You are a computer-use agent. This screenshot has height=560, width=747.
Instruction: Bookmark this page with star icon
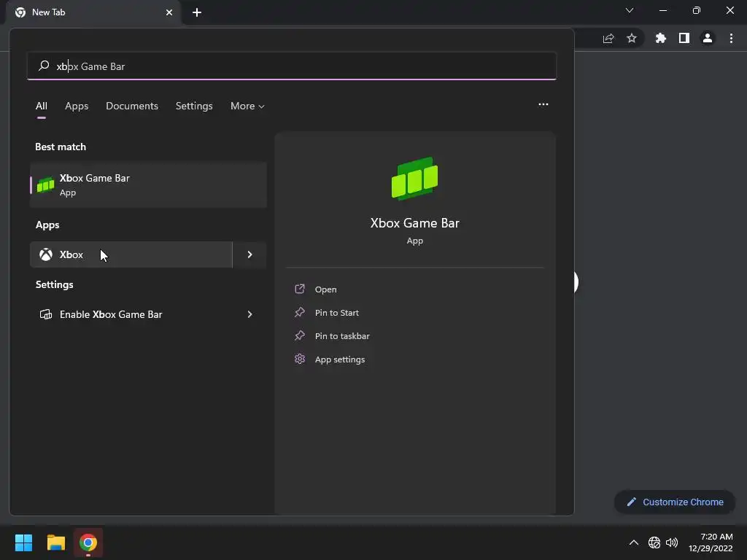632,38
